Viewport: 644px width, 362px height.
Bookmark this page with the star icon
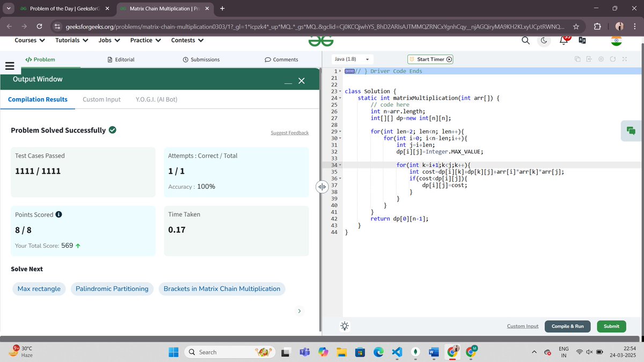(576, 26)
